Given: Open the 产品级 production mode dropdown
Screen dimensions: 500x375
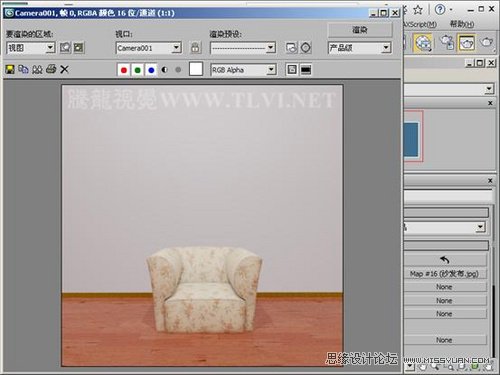Looking at the screenshot, I should [x=359, y=48].
